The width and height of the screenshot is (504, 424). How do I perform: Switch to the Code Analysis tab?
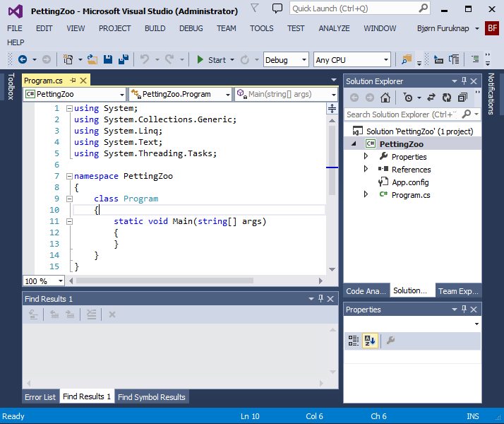[366, 291]
